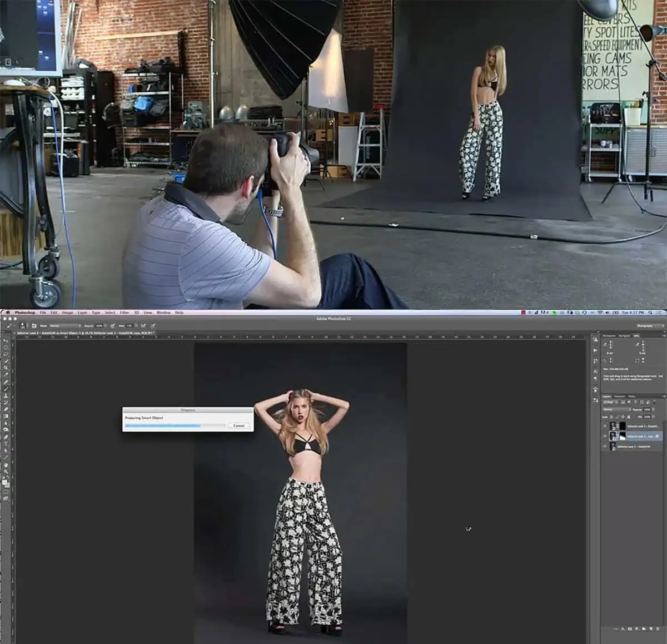Select the Horizontal Type tool
This screenshot has width=667, height=644.
coord(6,444)
